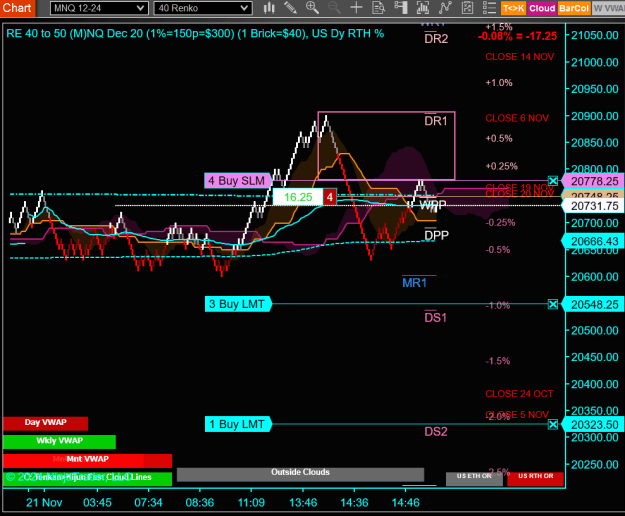Click the zoom out magnifier
Screen dimensions: 625x516
334,8
